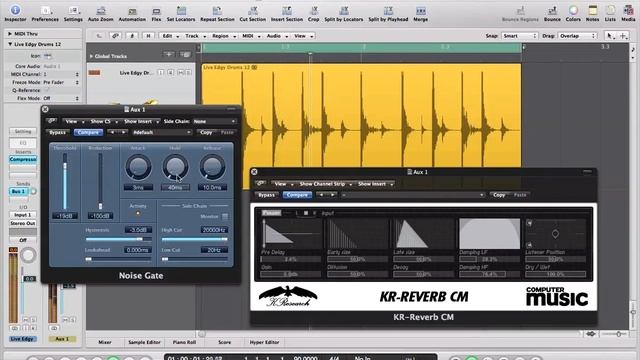Enable the Side Chain Monitor checkbox
The image size is (640, 360).
click(x=225, y=216)
